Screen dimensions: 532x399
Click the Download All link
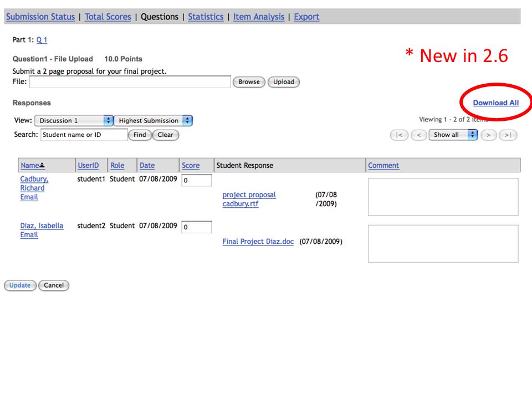(x=495, y=103)
